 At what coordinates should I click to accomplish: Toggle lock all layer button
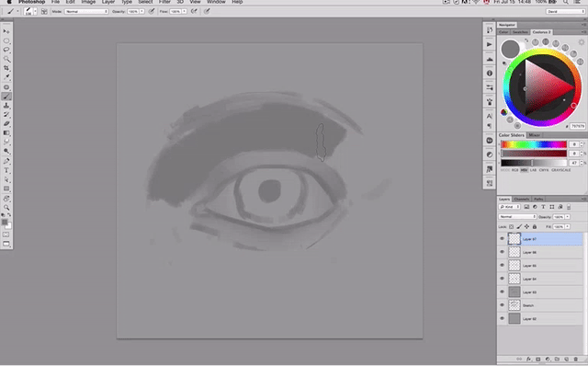coord(535,227)
